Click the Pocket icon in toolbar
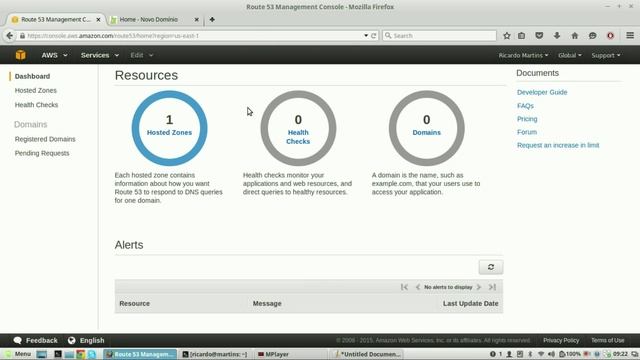 [x=539, y=36]
